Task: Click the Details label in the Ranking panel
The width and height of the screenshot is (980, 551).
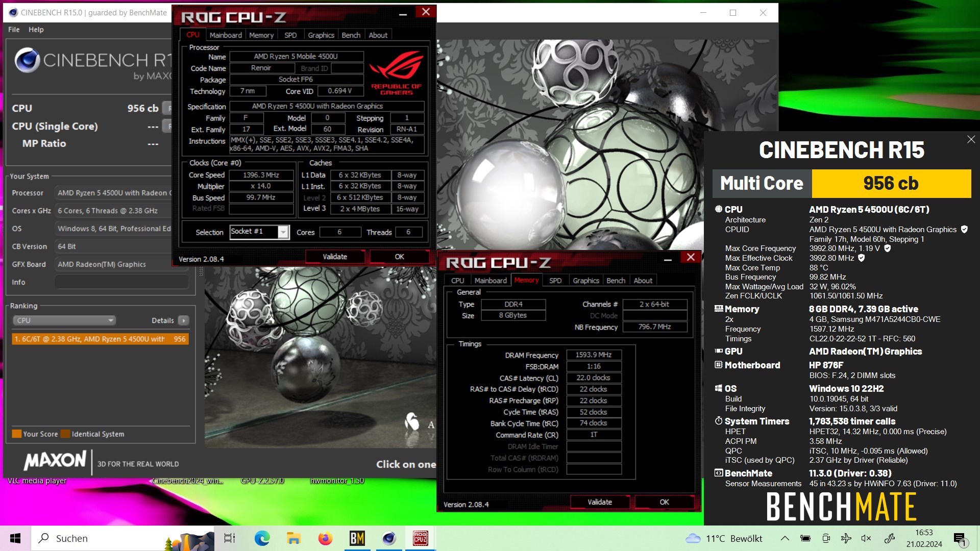Action: pos(163,320)
